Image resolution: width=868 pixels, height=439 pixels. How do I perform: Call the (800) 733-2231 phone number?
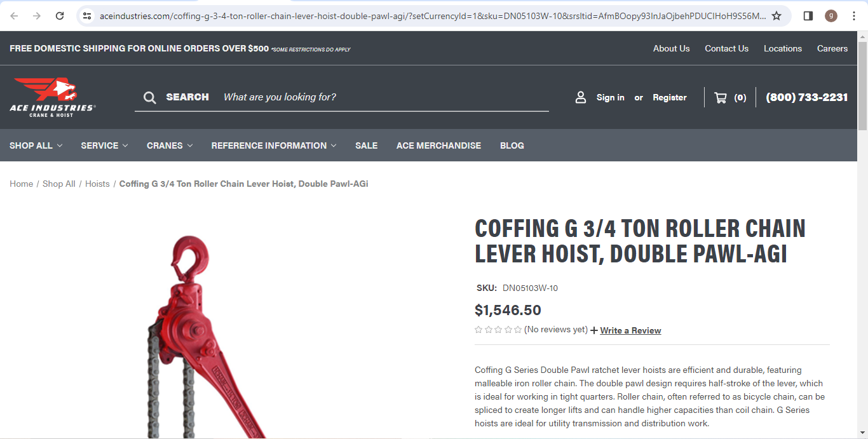point(807,97)
